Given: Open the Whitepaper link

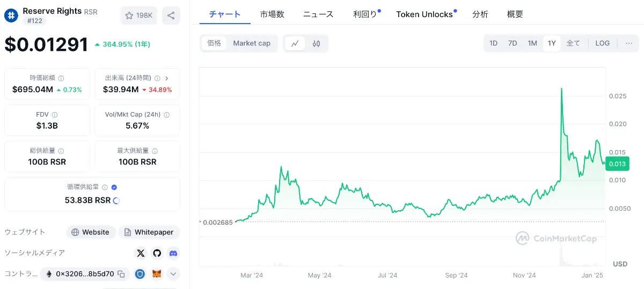Looking at the screenshot, I should pyautogui.click(x=149, y=232).
